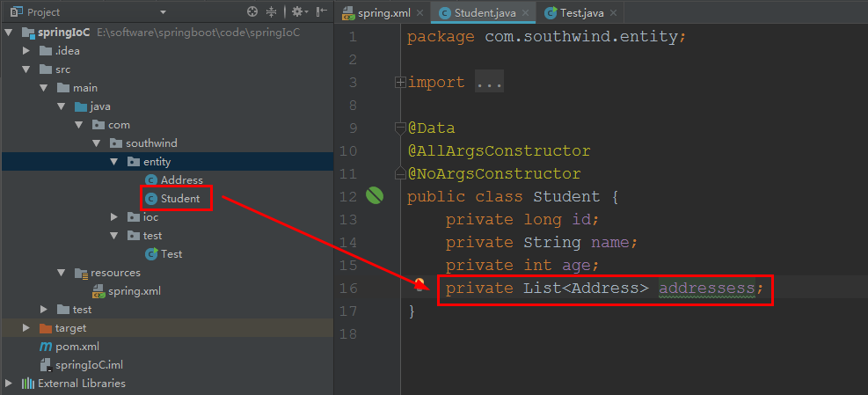This screenshot has width=868, height=395.
Task: Collapse the main folder
Action: [x=43, y=88]
